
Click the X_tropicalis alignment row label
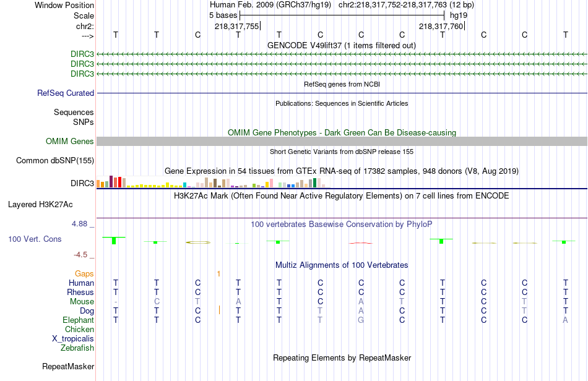[x=73, y=339]
